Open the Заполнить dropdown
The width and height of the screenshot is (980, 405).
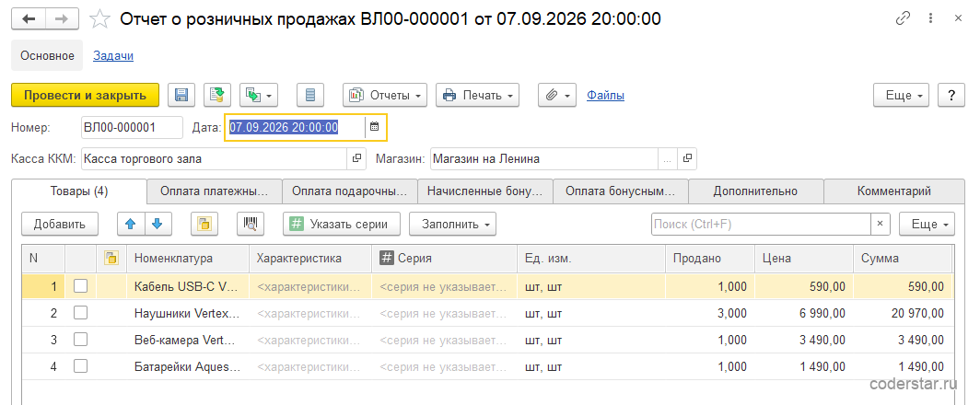452,224
